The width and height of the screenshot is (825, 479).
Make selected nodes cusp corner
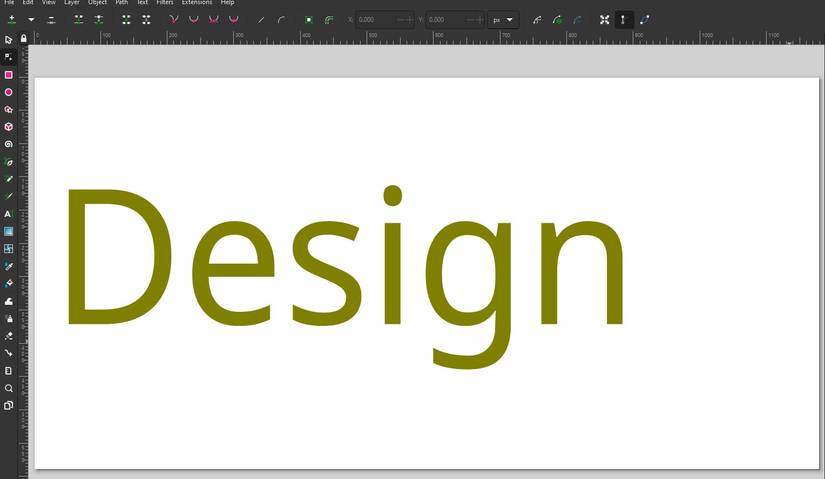tap(174, 19)
